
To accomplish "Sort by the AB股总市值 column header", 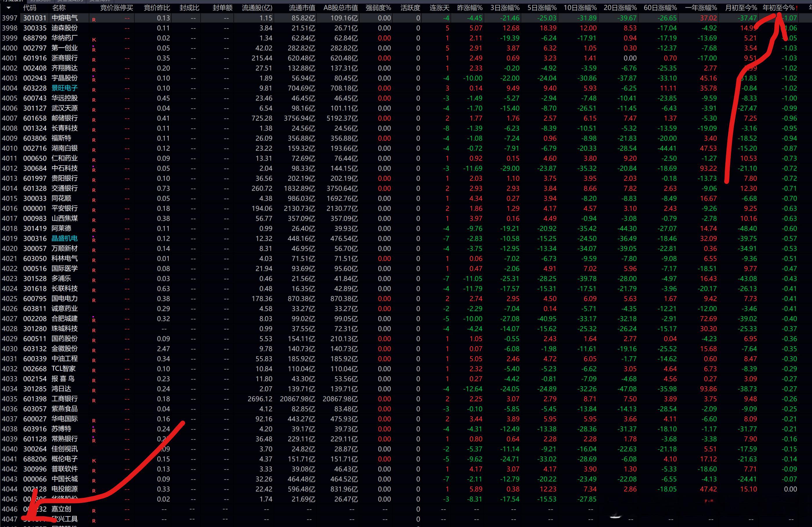I will click(x=340, y=8).
